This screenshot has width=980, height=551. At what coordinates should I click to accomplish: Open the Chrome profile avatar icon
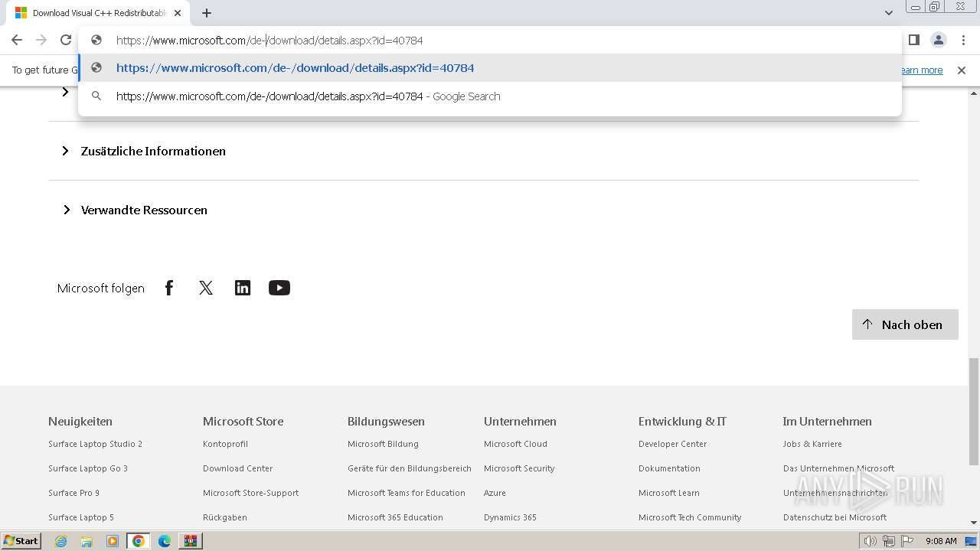[x=938, y=40]
